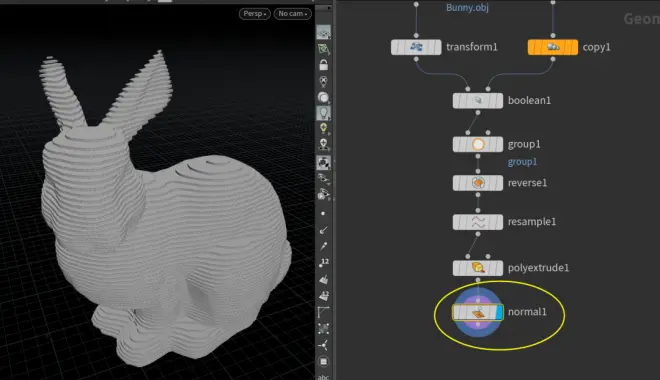The height and width of the screenshot is (380, 660).
Task: Click the camera with geometry display icon
Action: 323,194
